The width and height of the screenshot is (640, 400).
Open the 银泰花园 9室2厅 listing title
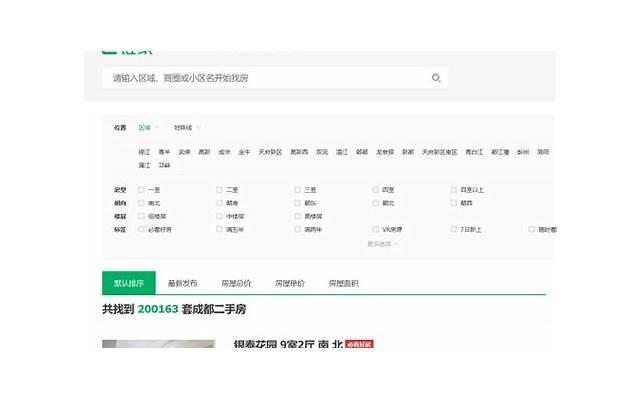[288, 344]
